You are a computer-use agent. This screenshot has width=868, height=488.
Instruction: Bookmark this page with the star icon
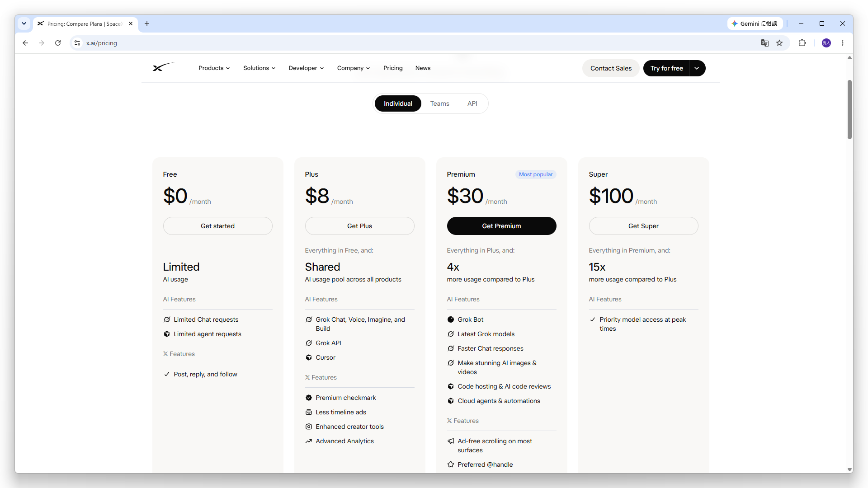(x=779, y=43)
